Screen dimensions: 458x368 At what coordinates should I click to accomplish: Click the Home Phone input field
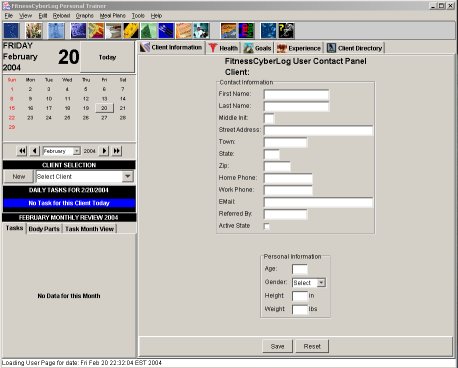coord(288,178)
